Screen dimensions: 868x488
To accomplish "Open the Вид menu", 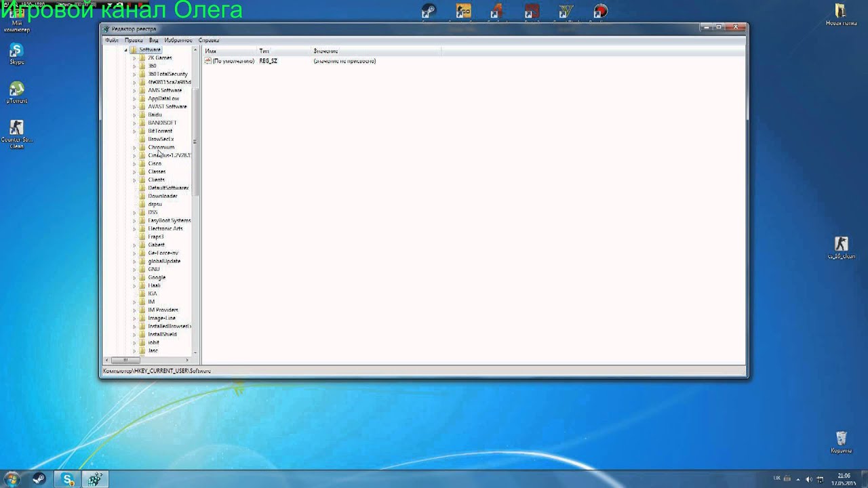I will tap(154, 40).
